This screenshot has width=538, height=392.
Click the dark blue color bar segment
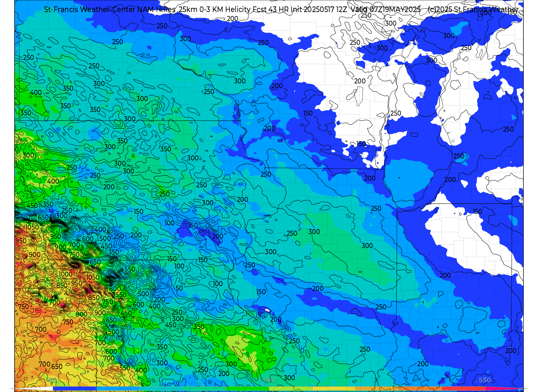click(x=75, y=388)
